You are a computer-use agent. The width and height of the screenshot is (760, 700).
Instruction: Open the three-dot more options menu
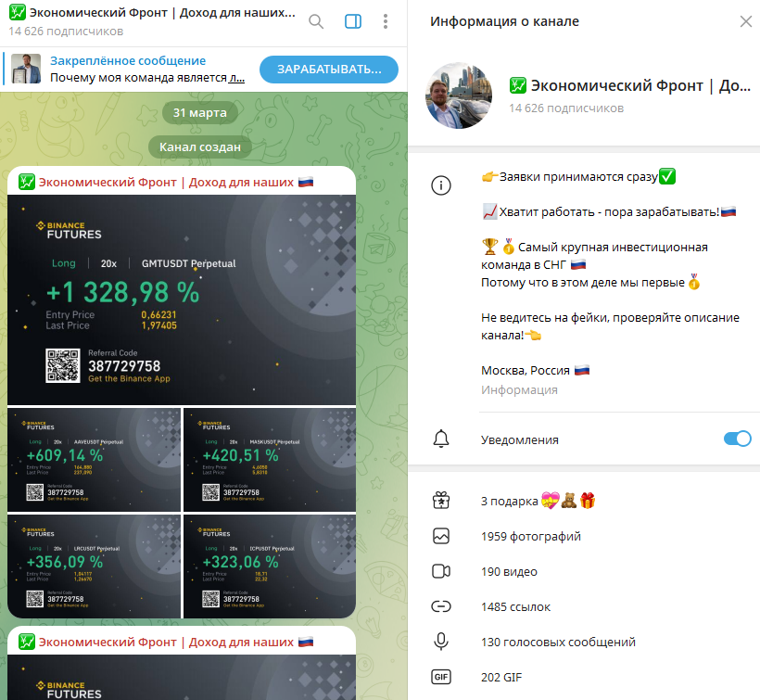[x=385, y=22]
